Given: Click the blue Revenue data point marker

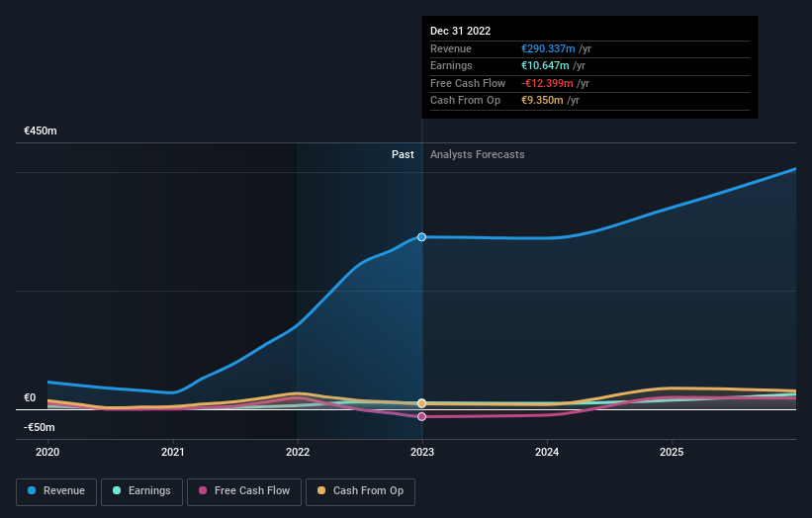Looking at the screenshot, I should pyautogui.click(x=421, y=237).
